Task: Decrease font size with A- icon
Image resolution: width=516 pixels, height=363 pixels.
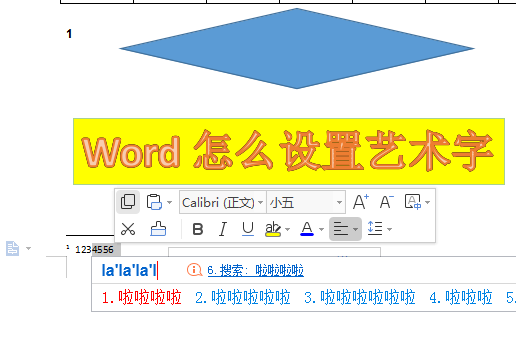Action: pyautogui.click(x=387, y=202)
